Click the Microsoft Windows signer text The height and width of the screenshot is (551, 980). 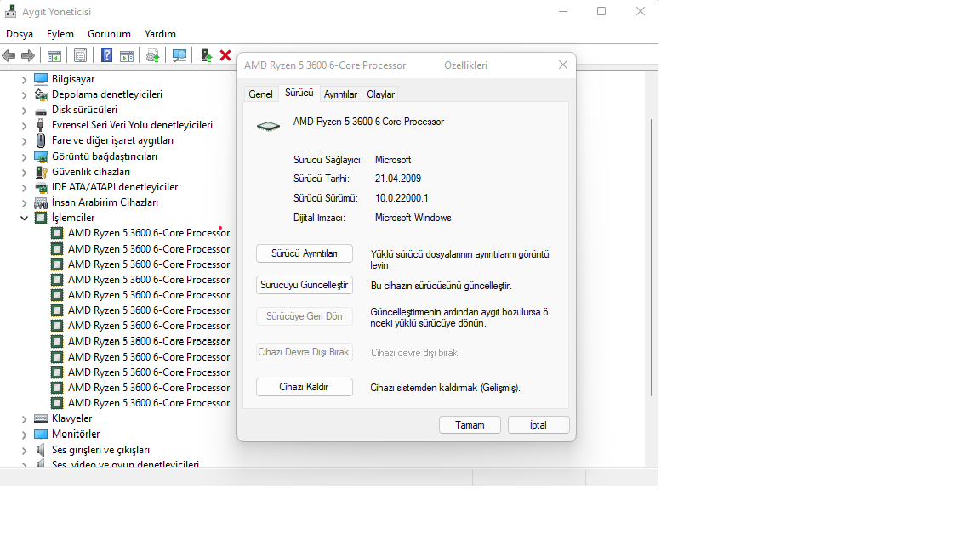[413, 218]
